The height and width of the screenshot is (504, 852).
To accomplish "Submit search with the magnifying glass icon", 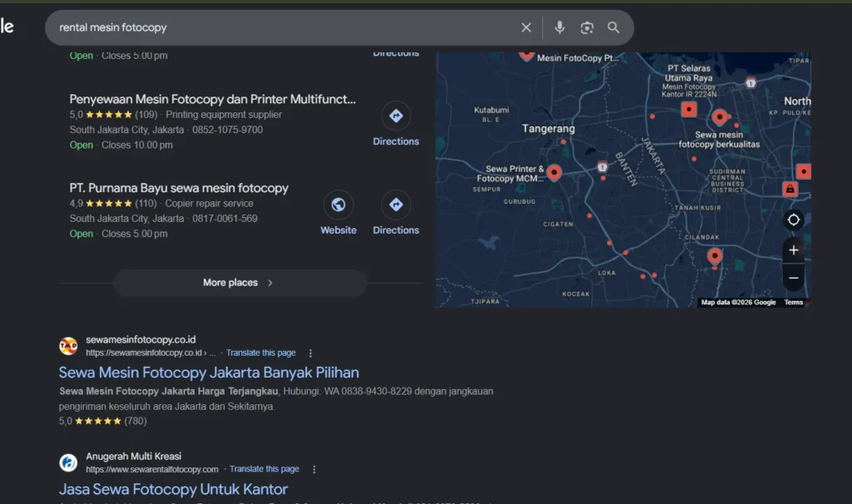I will coord(613,27).
